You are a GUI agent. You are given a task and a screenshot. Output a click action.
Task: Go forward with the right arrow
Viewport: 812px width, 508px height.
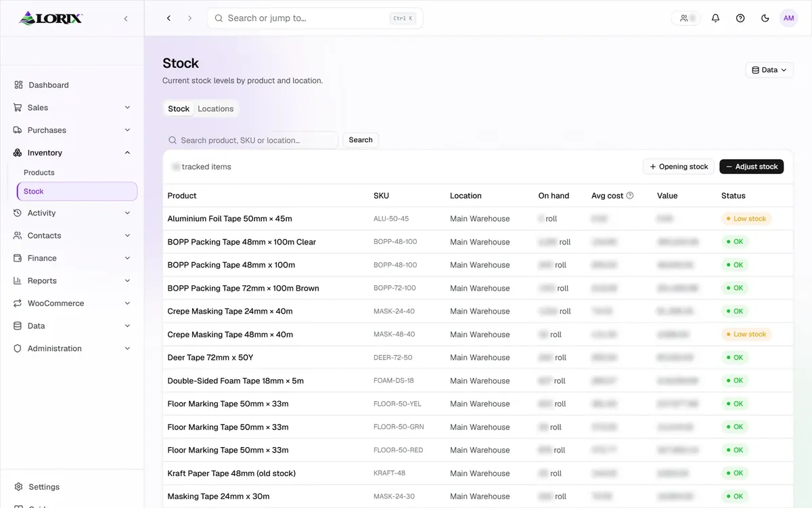[x=189, y=18]
